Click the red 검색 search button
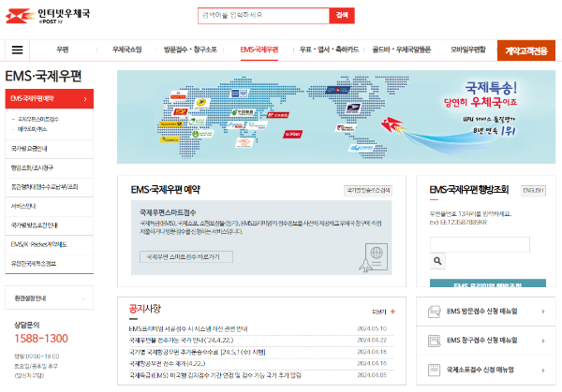This screenshot has height=392, width=562. coord(342,15)
